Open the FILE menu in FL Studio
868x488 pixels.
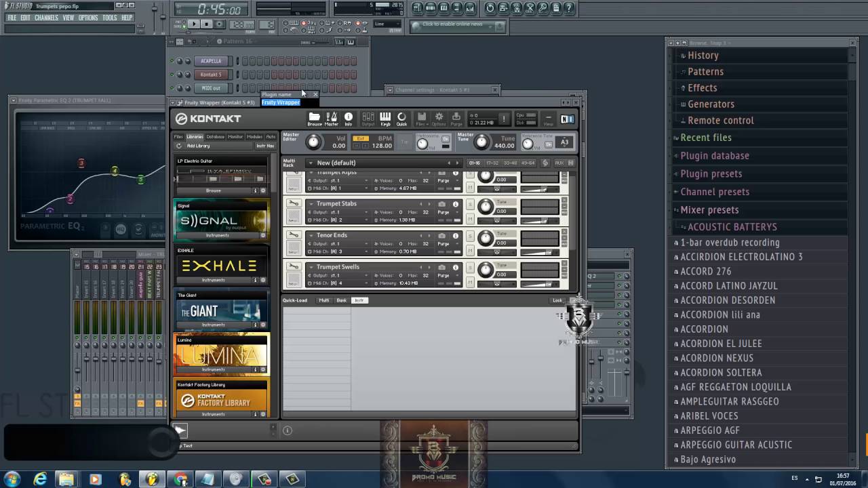[12, 18]
